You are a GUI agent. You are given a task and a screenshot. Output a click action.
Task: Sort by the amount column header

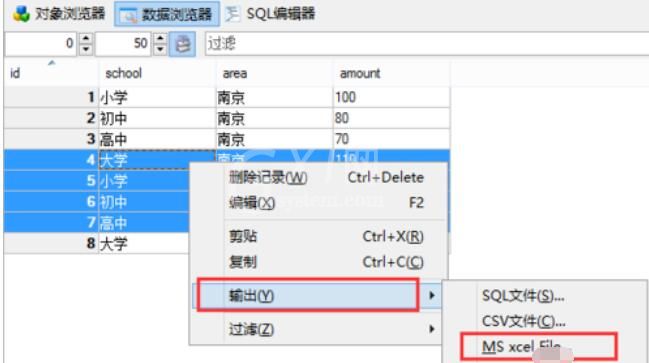point(391,73)
